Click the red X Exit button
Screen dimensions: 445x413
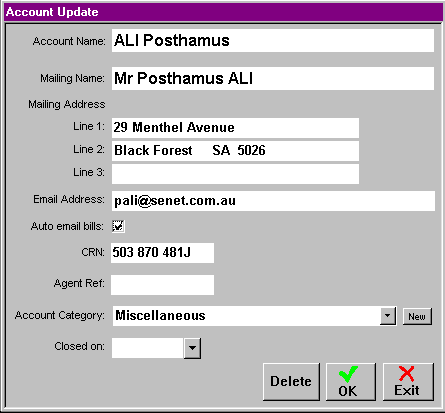[x=408, y=382]
